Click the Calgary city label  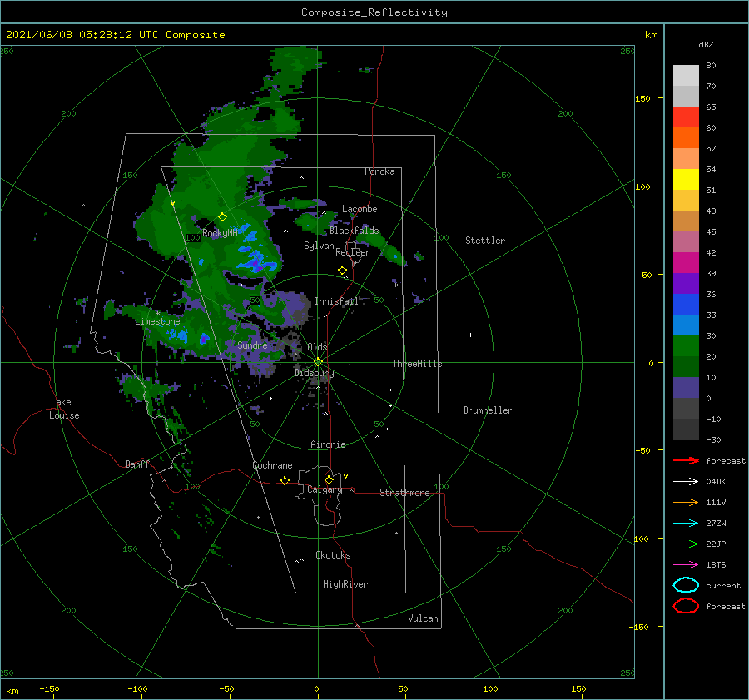325,489
